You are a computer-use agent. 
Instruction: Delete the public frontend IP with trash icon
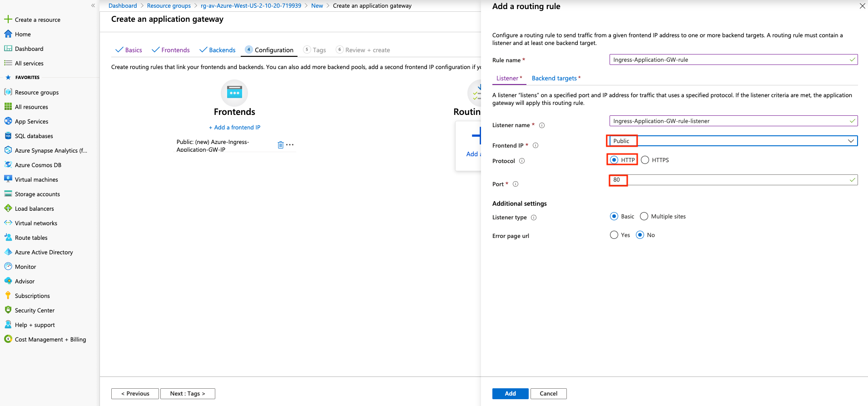point(280,145)
